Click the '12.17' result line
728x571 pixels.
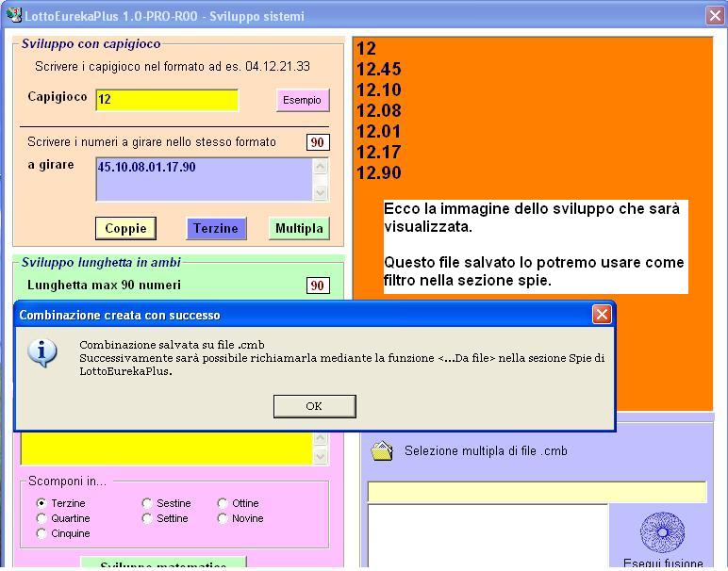pos(378,152)
